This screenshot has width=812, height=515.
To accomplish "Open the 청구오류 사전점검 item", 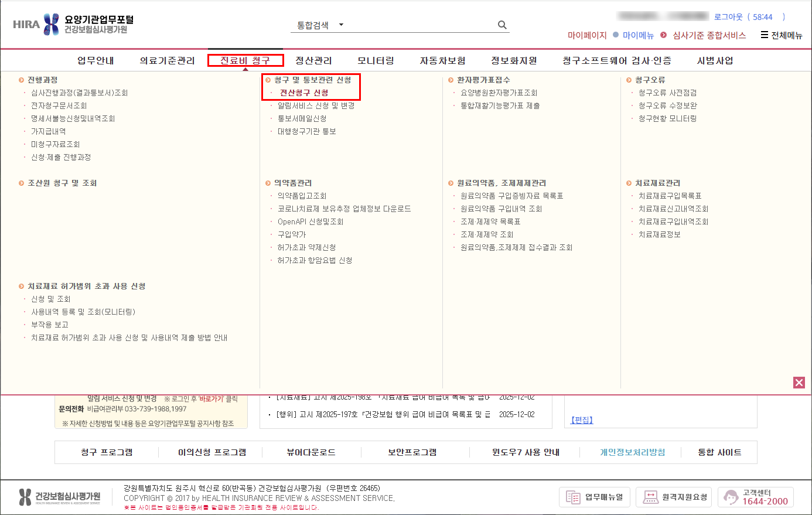I will tap(667, 93).
